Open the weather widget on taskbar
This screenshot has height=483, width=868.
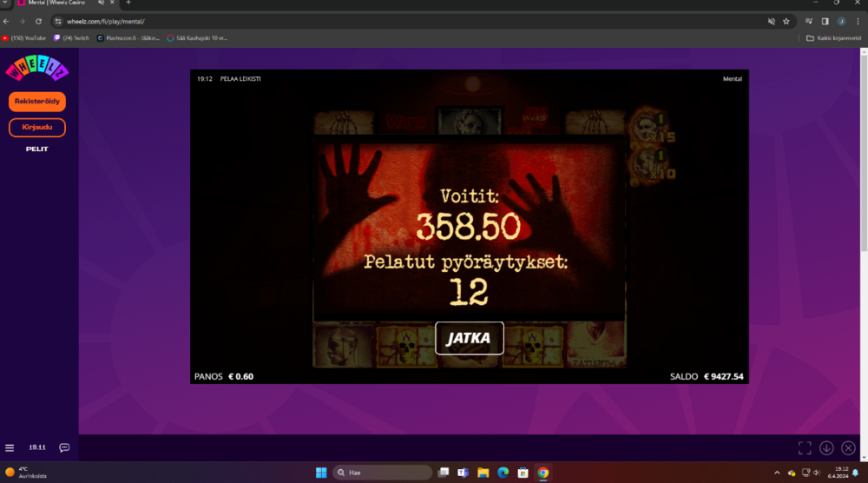26,473
